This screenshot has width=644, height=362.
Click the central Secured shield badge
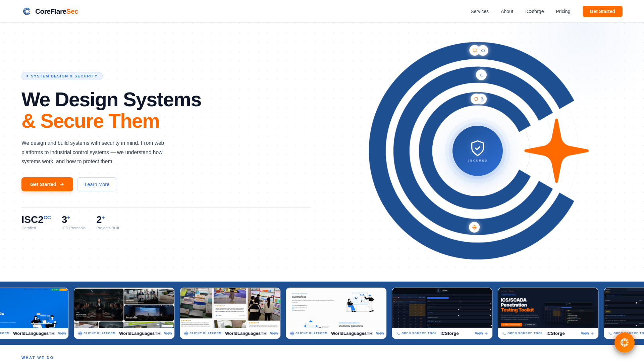pos(477,151)
